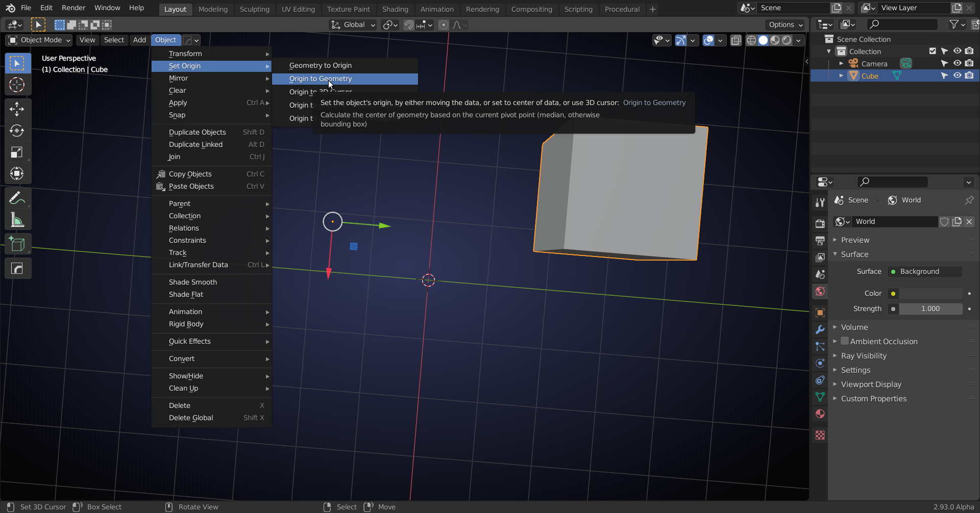Open the Material properties tab
Screen dimensions: 980x513
820,414
